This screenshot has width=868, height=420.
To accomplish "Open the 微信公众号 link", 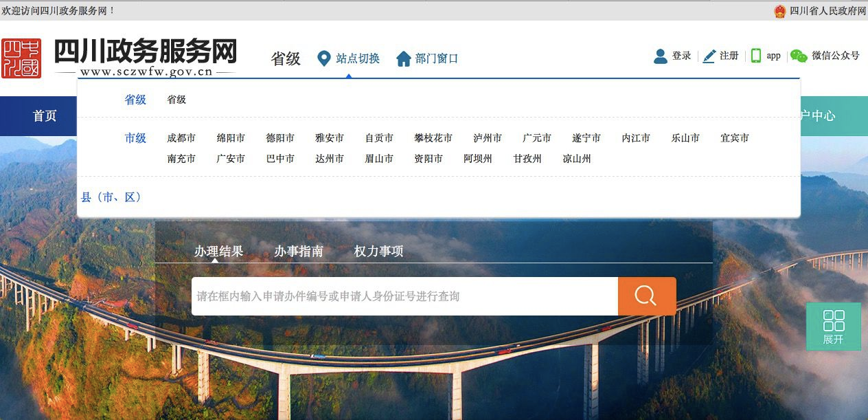I will (836, 56).
